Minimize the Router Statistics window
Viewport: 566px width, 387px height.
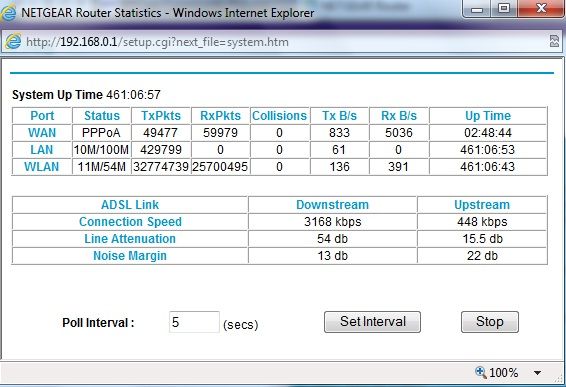pyautogui.click(x=477, y=9)
